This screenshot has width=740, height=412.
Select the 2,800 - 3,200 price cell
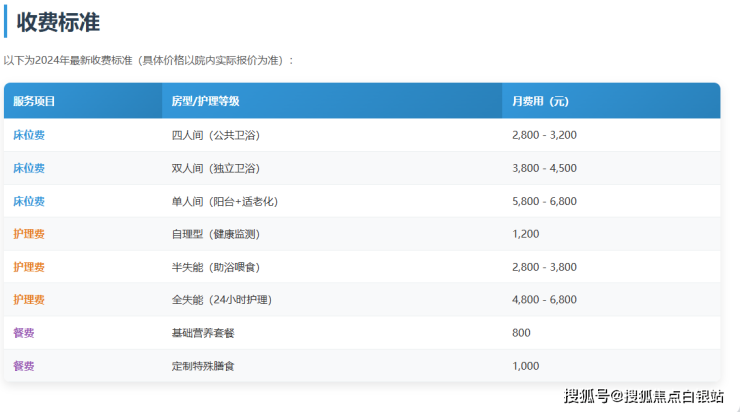pos(544,135)
